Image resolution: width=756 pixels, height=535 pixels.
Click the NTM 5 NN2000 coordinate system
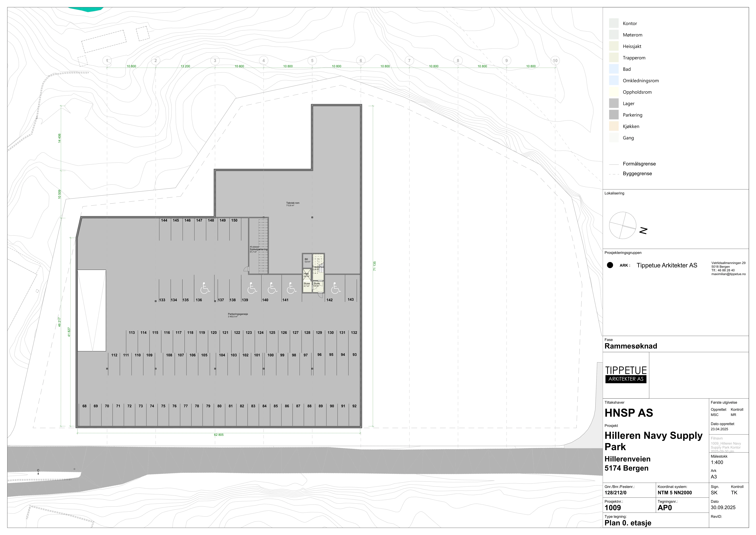(675, 493)
